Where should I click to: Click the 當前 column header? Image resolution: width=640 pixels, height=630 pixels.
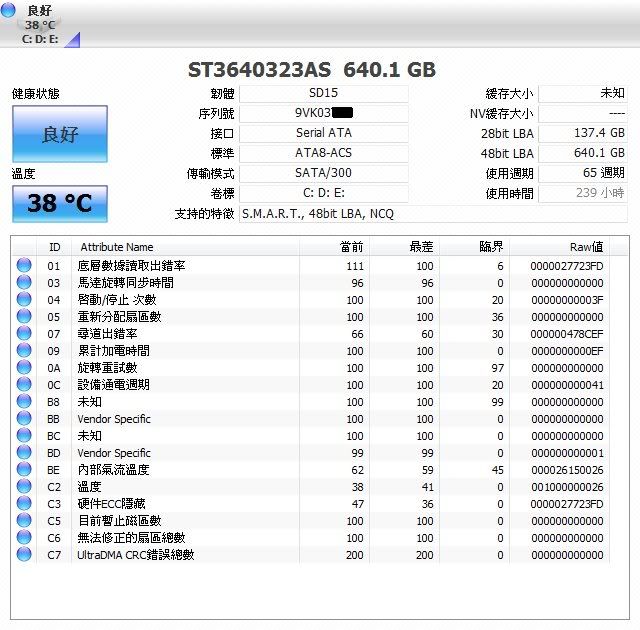tap(334, 247)
